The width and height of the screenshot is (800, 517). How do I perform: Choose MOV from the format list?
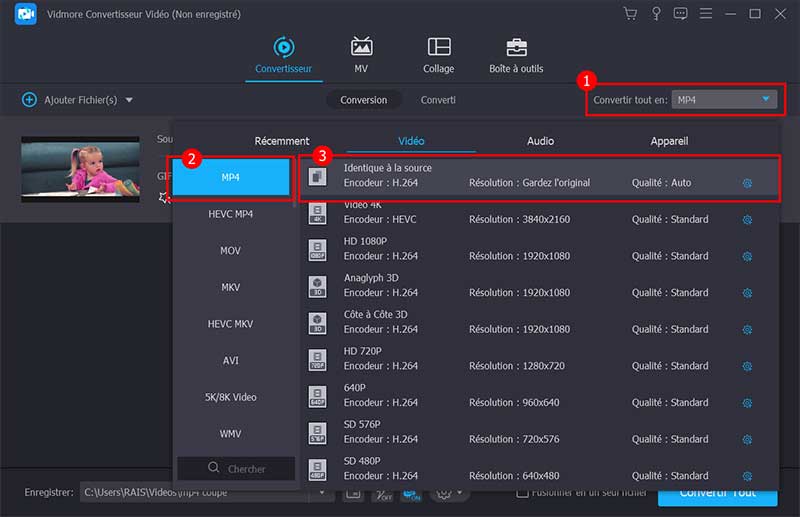pyautogui.click(x=230, y=250)
